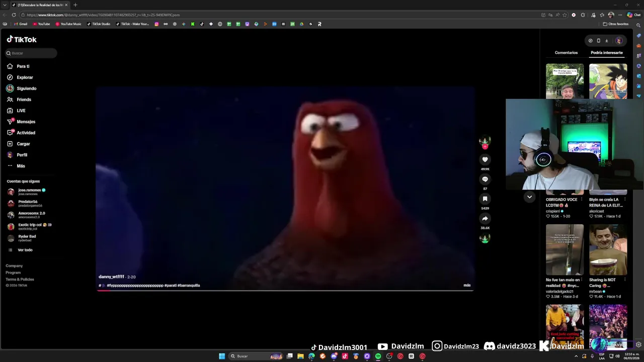The image size is (644, 362).
Task: Open the video comments bubble icon
Action: click(x=485, y=179)
